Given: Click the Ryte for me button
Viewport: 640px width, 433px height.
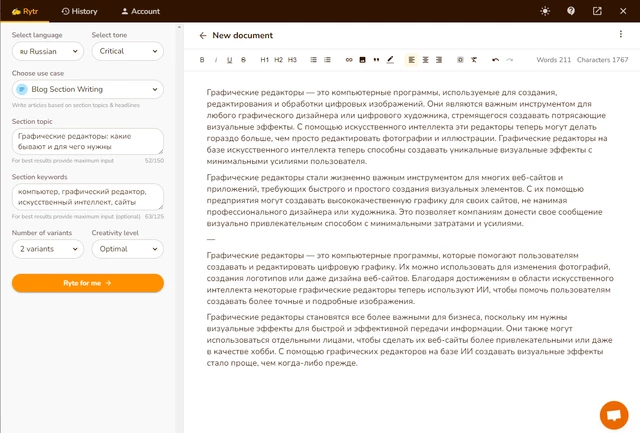Looking at the screenshot, I should point(88,283).
